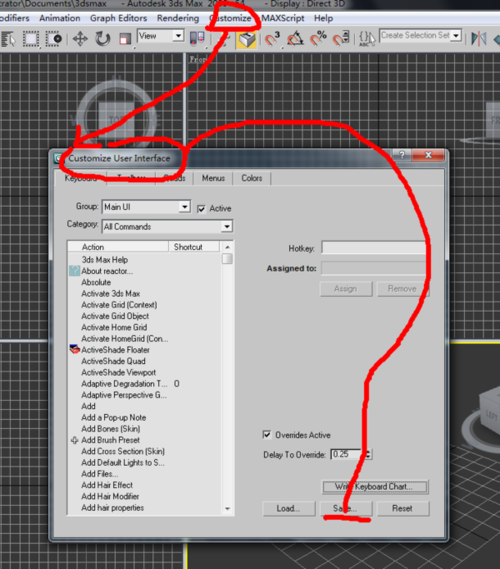
Task: Select Activate Grid Object in action list
Action: (115, 316)
